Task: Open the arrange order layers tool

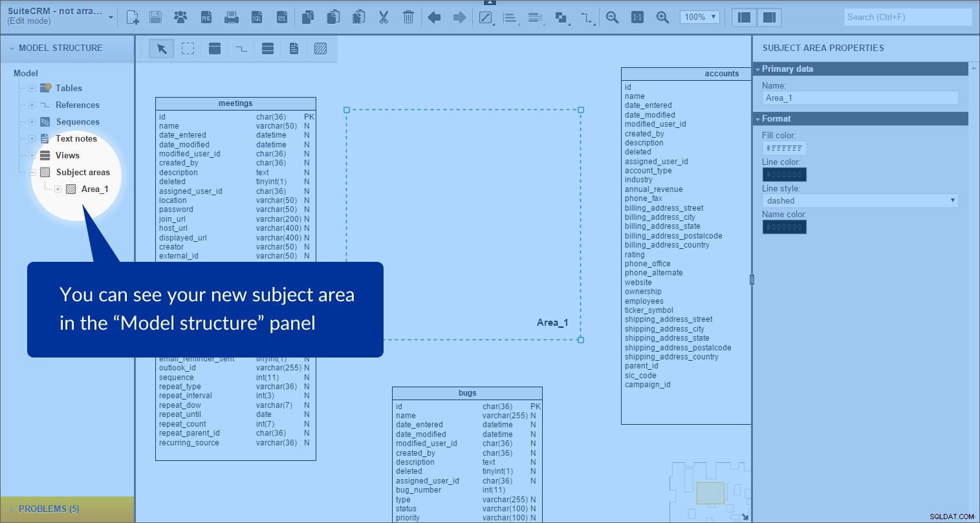Action: pyautogui.click(x=561, y=18)
